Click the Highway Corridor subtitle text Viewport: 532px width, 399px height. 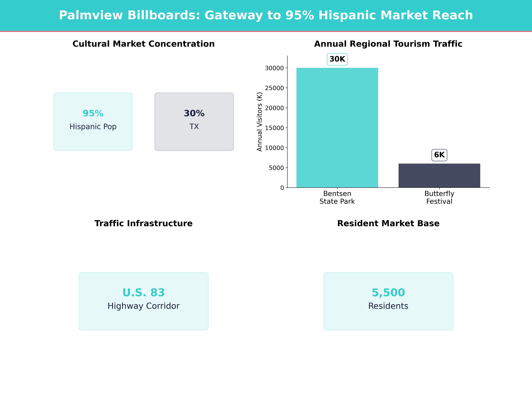[x=144, y=306]
